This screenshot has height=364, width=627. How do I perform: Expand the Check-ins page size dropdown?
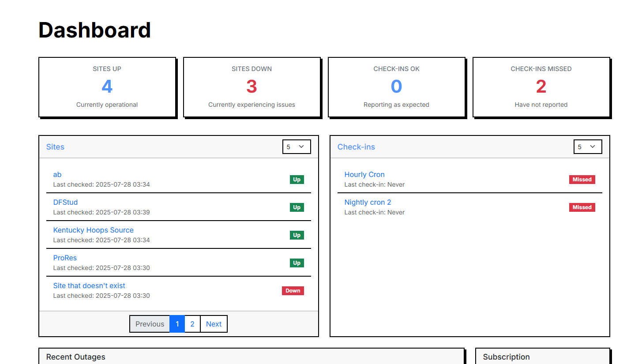(588, 147)
